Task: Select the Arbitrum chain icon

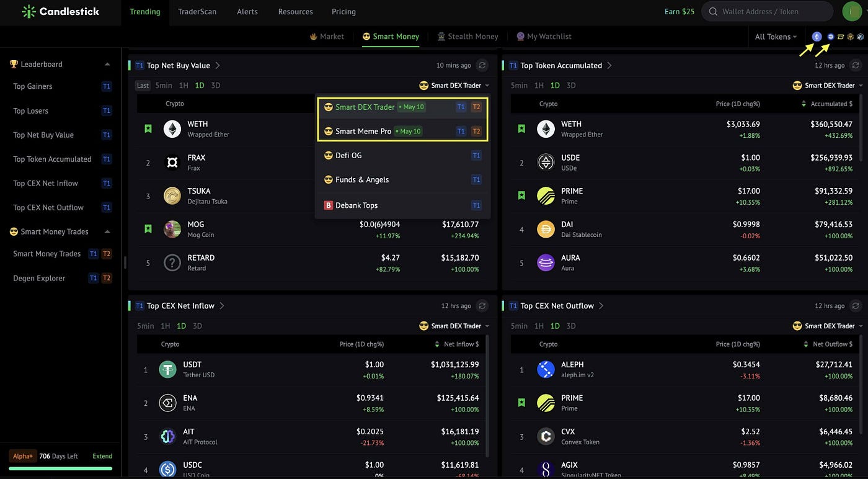Action: point(861,37)
